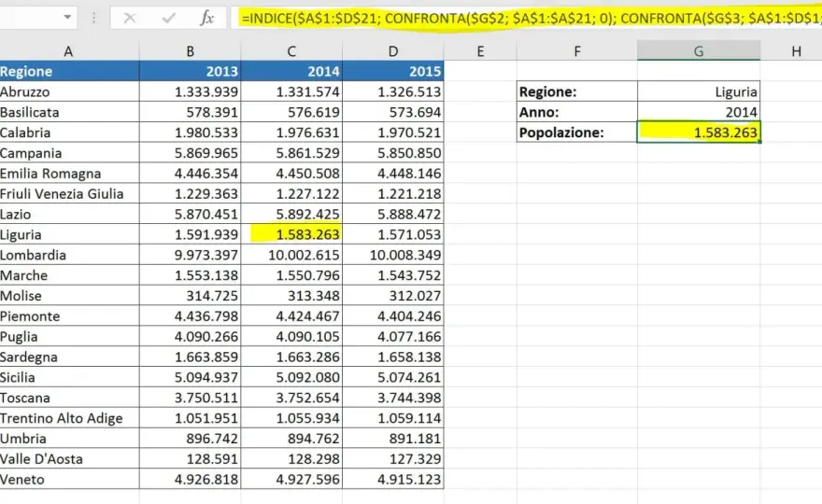The height and width of the screenshot is (504, 822).
Task: Click Lombardia 2014 value 10.002.615
Action: [291, 255]
